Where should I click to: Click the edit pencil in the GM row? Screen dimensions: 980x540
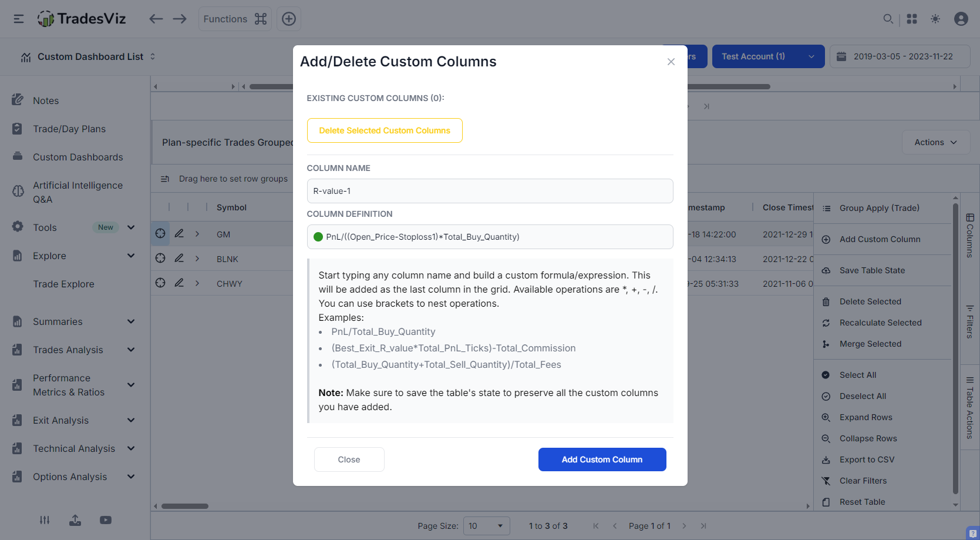[x=179, y=234]
